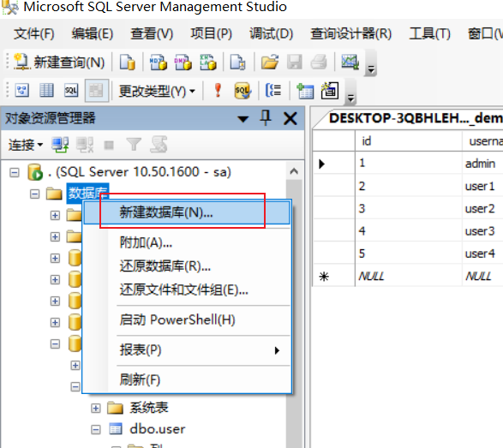The height and width of the screenshot is (448, 503).
Task: Select the row header of the NULL row
Action: click(333, 276)
